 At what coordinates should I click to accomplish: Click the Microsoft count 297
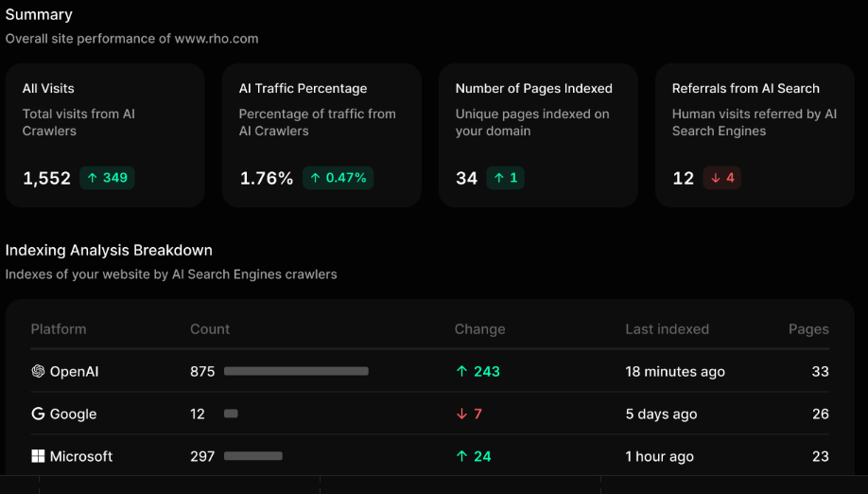click(x=202, y=456)
